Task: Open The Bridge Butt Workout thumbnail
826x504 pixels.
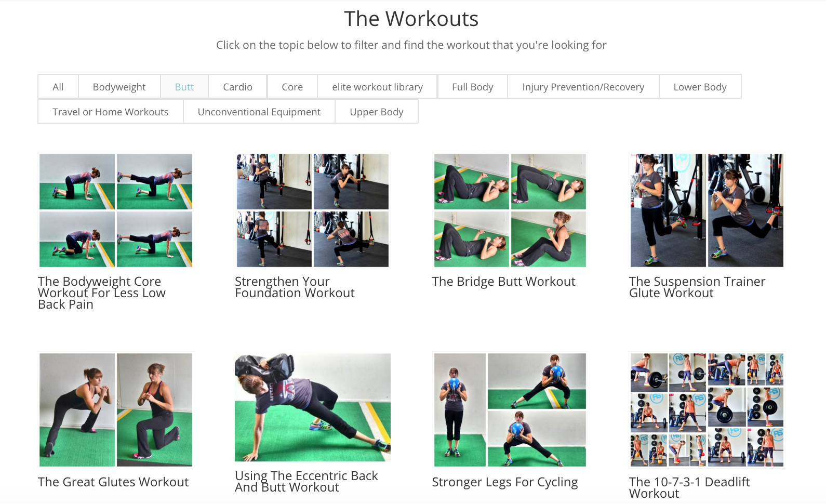Action: point(510,210)
